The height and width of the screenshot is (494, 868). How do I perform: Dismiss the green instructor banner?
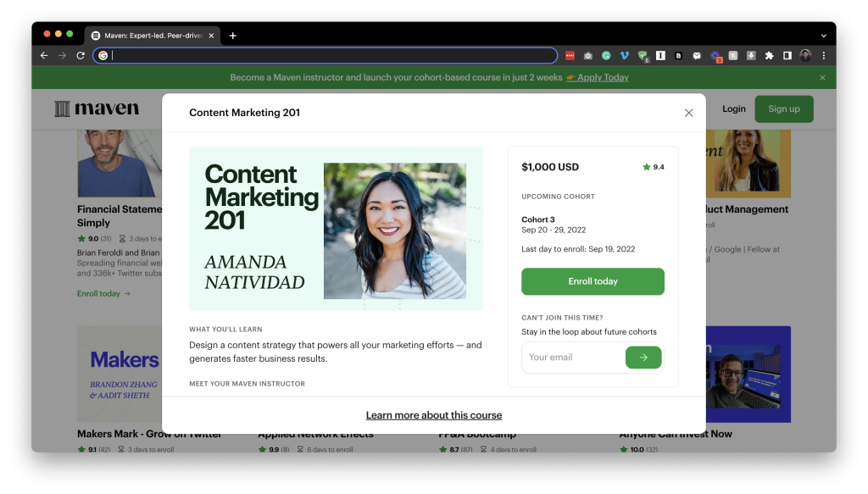[822, 77]
